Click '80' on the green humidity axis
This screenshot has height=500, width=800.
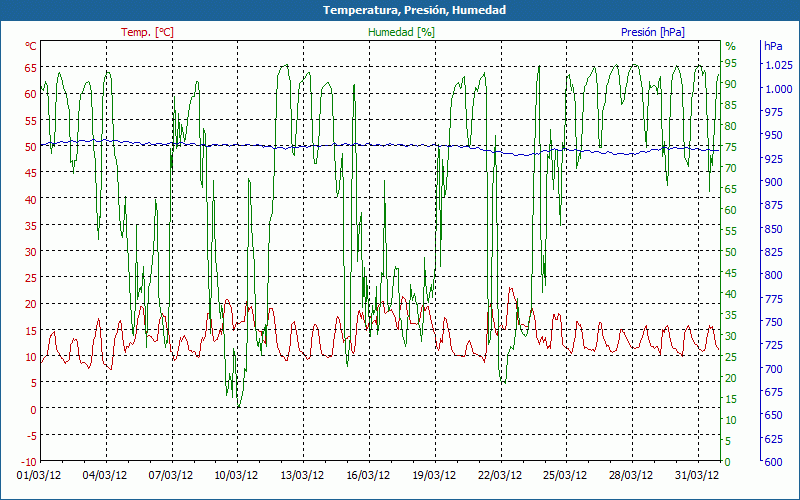pos(731,126)
